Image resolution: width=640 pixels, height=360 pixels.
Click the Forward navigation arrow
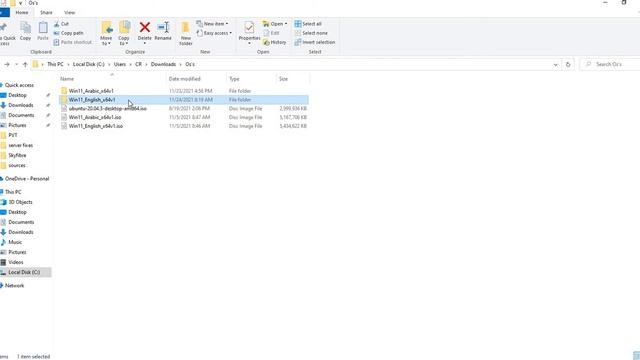7,64
